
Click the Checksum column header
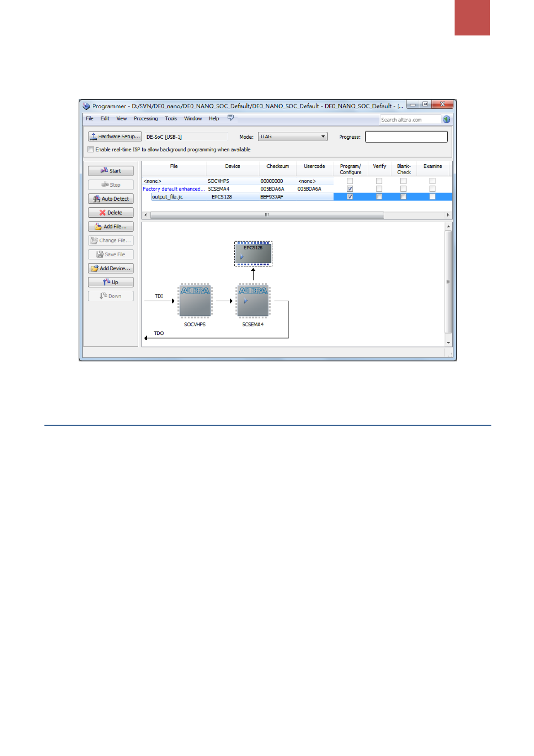278,169
